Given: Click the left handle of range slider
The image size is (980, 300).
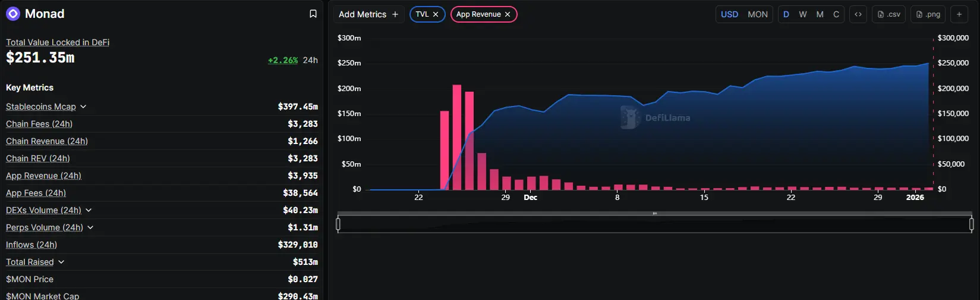Looking at the screenshot, I should [338, 224].
